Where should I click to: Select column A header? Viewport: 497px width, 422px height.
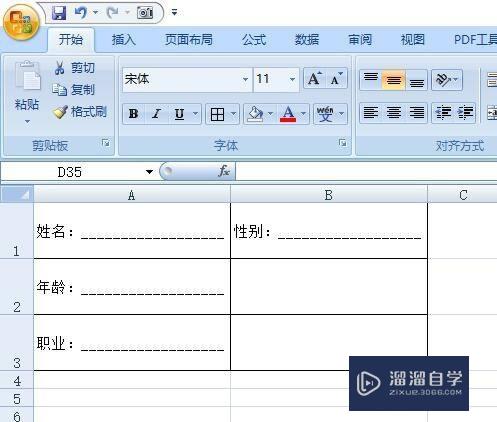click(x=132, y=195)
